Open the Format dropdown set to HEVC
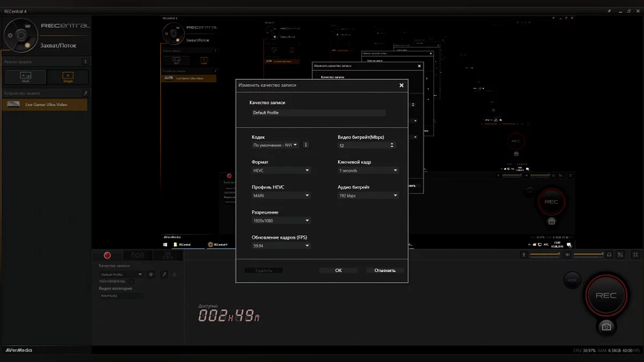 pos(281,170)
